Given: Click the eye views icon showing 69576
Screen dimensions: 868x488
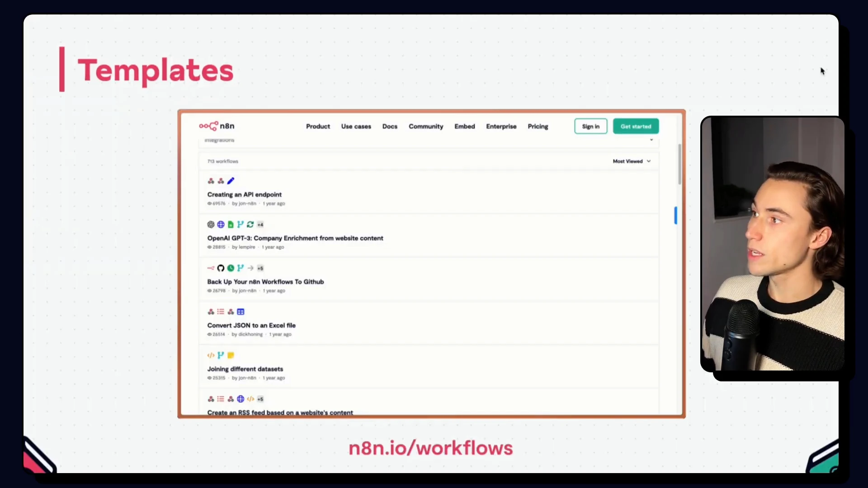Looking at the screenshot, I should [209, 203].
